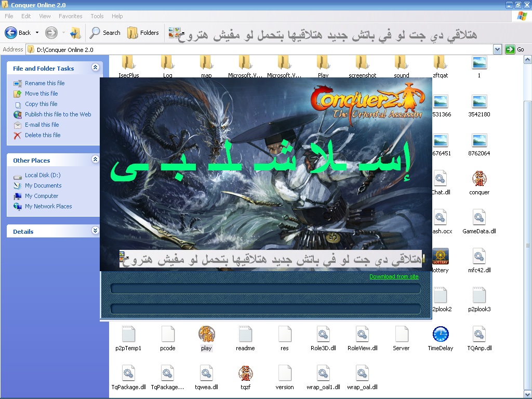The height and width of the screenshot is (399, 532).
Task: Expand the Details panel
Action: pyautogui.click(x=96, y=231)
